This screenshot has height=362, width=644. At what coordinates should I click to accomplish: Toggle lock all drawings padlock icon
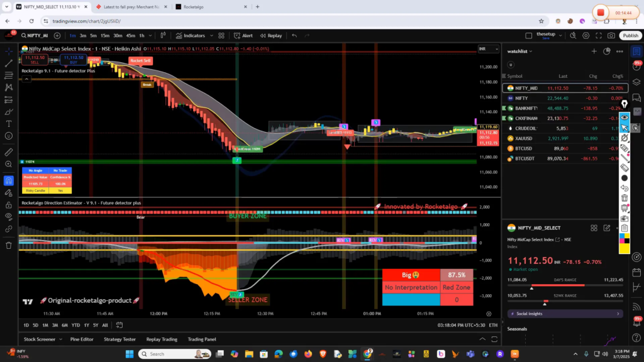point(9,204)
